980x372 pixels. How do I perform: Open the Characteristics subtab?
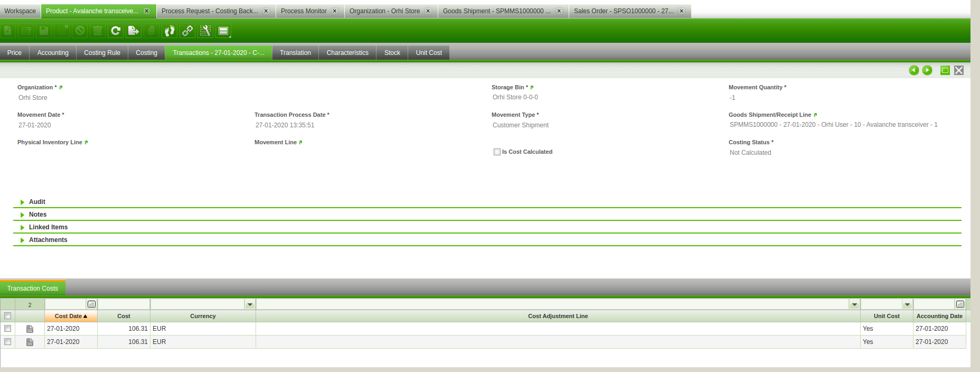point(347,53)
